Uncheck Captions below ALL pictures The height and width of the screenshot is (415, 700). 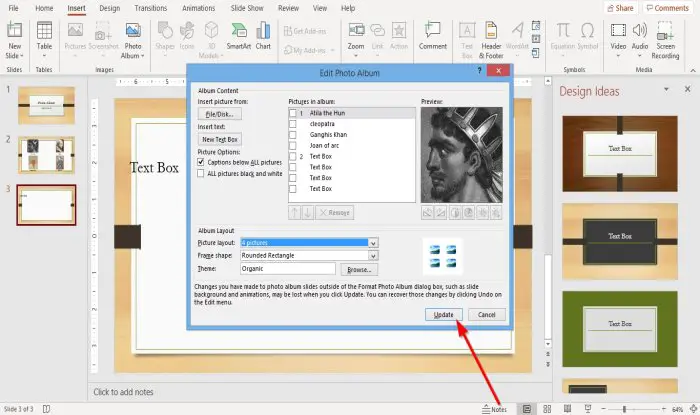(201, 162)
